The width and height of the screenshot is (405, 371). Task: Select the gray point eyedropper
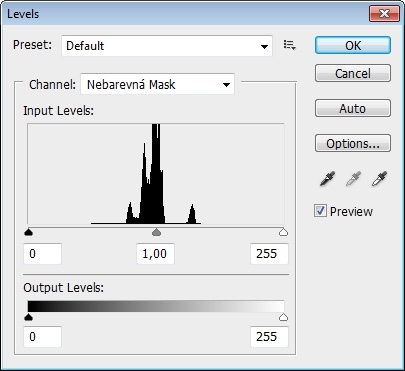[x=353, y=179]
